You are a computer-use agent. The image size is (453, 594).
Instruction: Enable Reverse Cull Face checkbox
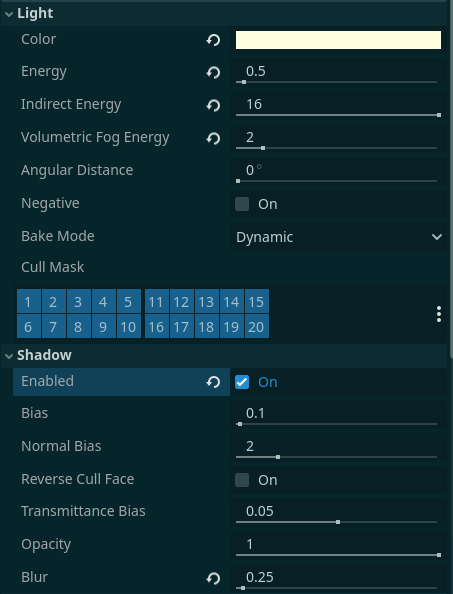click(x=242, y=480)
